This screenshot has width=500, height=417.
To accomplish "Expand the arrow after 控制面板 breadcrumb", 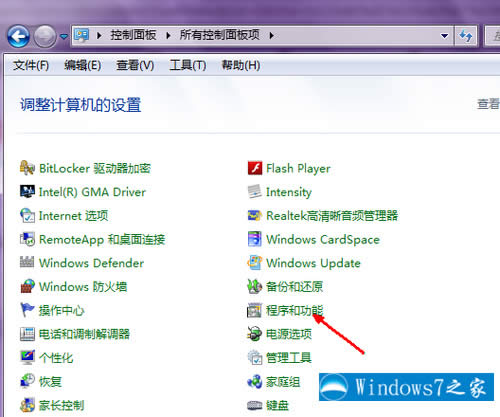I will click(168, 35).
